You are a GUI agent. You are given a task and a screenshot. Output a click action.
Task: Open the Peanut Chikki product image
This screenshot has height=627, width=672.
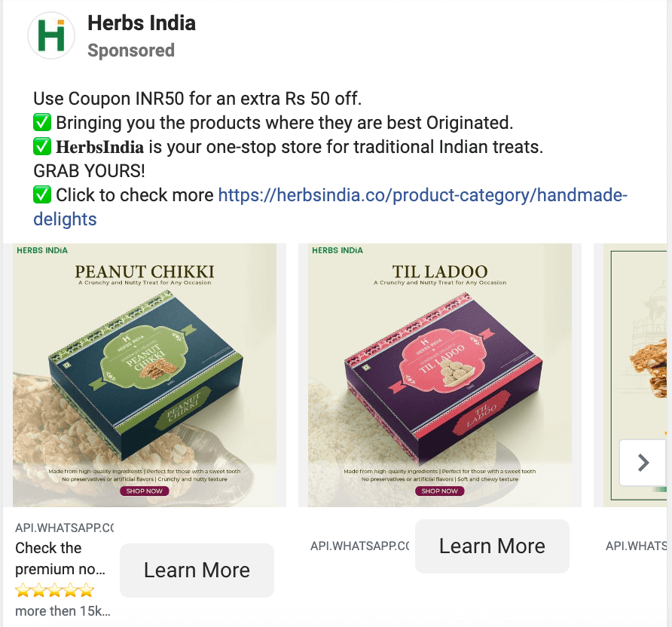(145, 375)
